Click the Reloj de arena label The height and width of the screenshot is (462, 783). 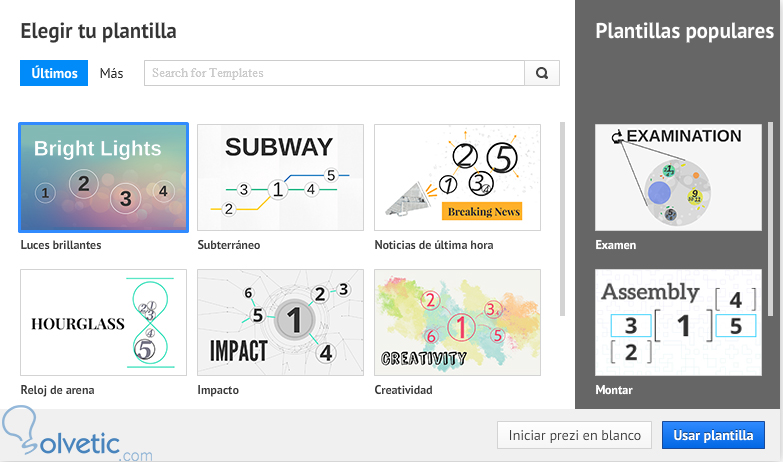click(58, 390)
